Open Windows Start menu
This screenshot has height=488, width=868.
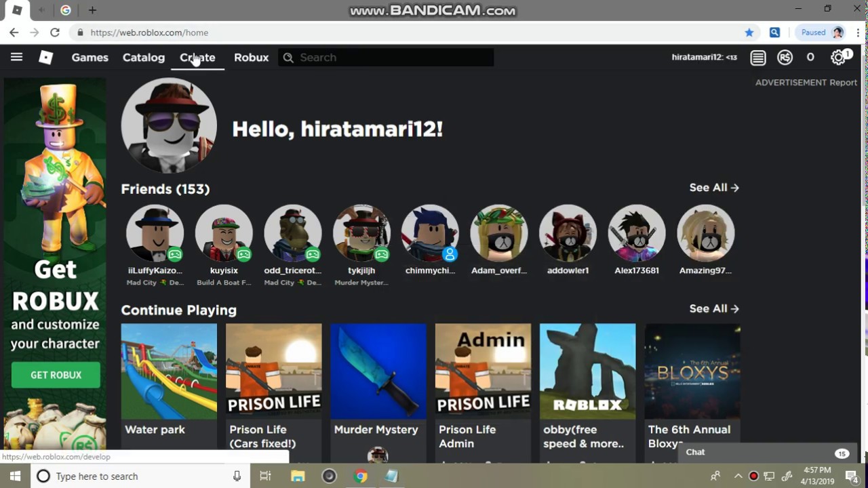(x=15, y=476)
